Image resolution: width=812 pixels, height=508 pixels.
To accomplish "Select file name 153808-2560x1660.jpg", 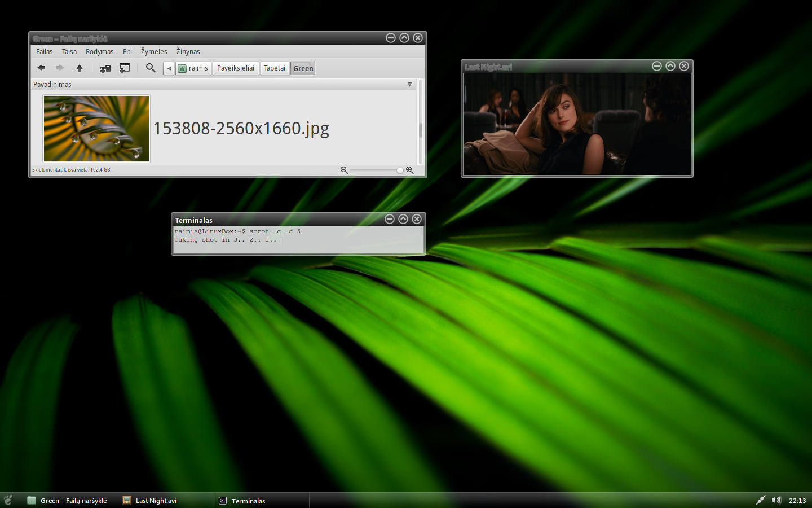I will (x=241, y=129).
